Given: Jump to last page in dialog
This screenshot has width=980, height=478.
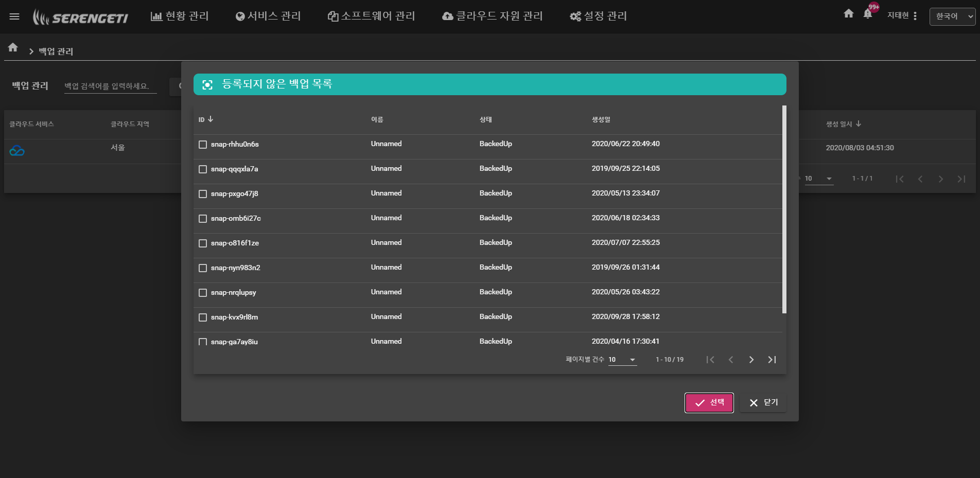Looking at the screenshot, I should pos(772,360).
